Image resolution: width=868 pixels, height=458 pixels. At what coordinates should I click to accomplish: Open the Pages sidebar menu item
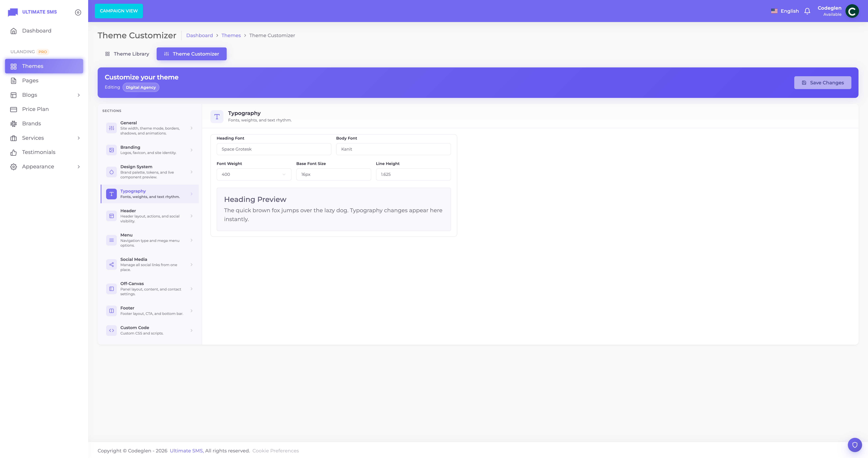pos(44,80)
